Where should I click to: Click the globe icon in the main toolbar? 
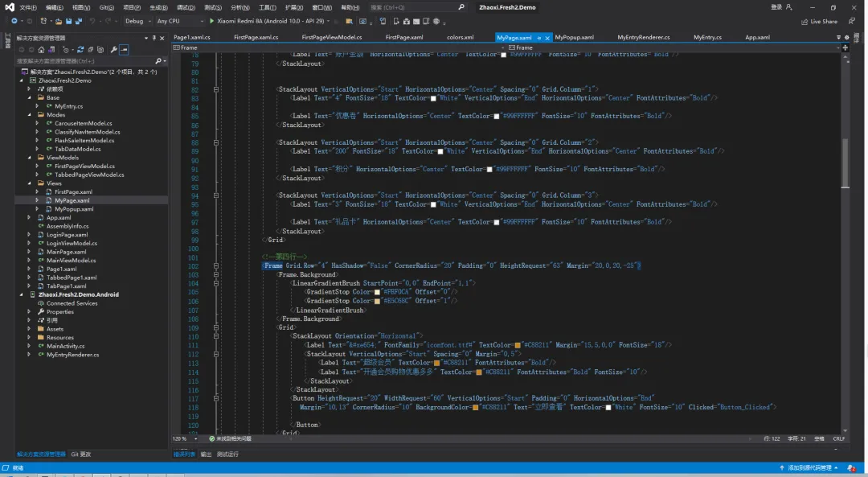436,21
